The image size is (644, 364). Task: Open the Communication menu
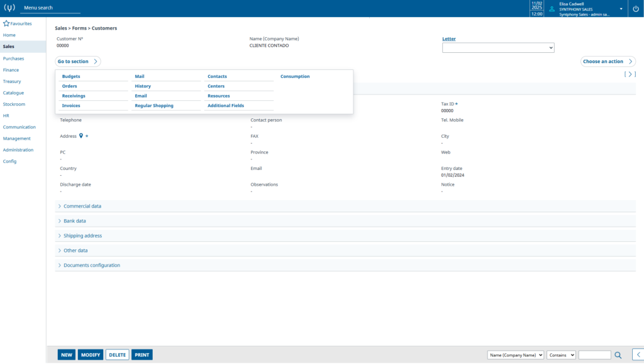pos(19,127)
